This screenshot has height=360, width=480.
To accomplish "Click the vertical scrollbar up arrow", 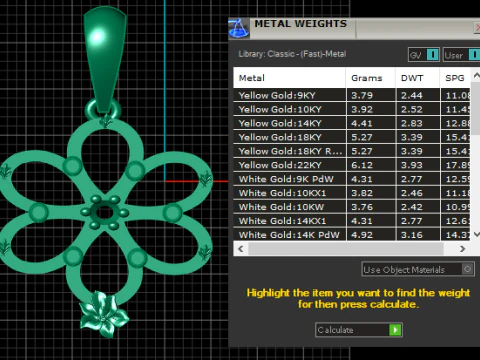I will click(476, 76).
